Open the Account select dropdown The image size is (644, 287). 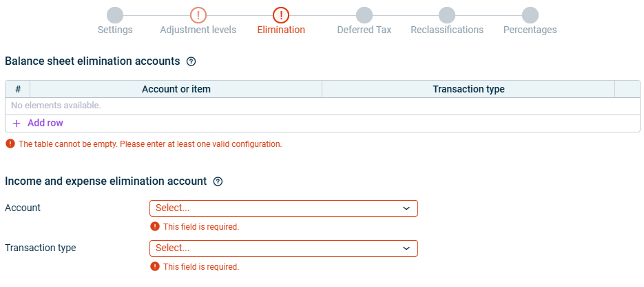click(276, 208)
